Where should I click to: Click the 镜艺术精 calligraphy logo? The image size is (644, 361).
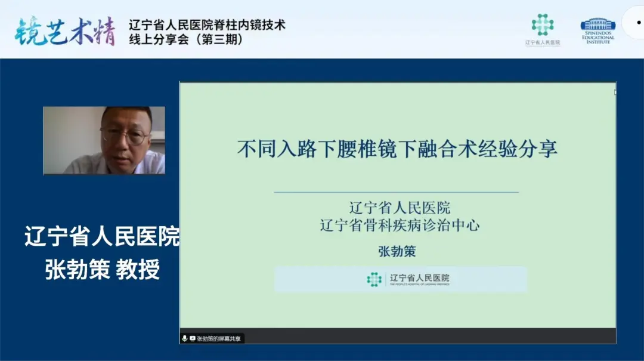coord(65,30)
